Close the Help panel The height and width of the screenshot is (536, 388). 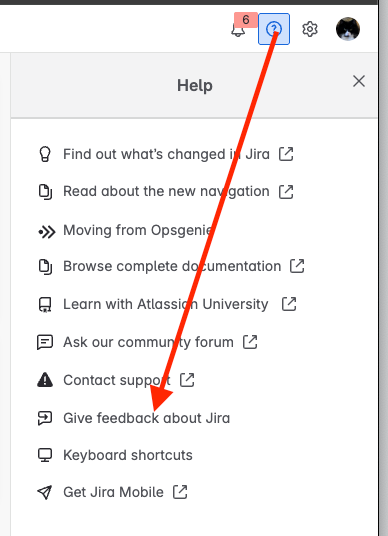pos(359,81)
